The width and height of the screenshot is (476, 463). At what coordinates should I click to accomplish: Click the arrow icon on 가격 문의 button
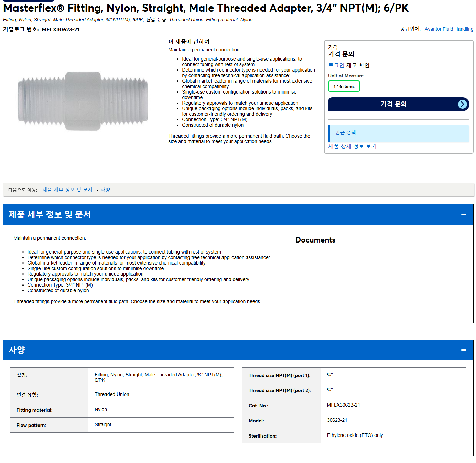[463, 104]
